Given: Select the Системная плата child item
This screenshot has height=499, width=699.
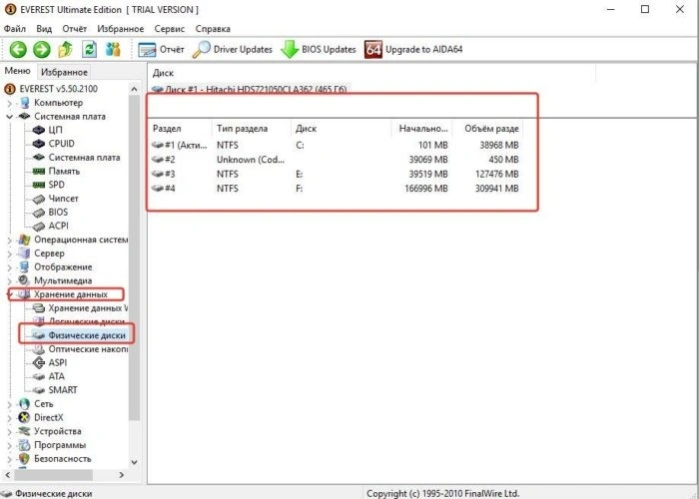Looking at the screenshot, I should click(84, 157).
